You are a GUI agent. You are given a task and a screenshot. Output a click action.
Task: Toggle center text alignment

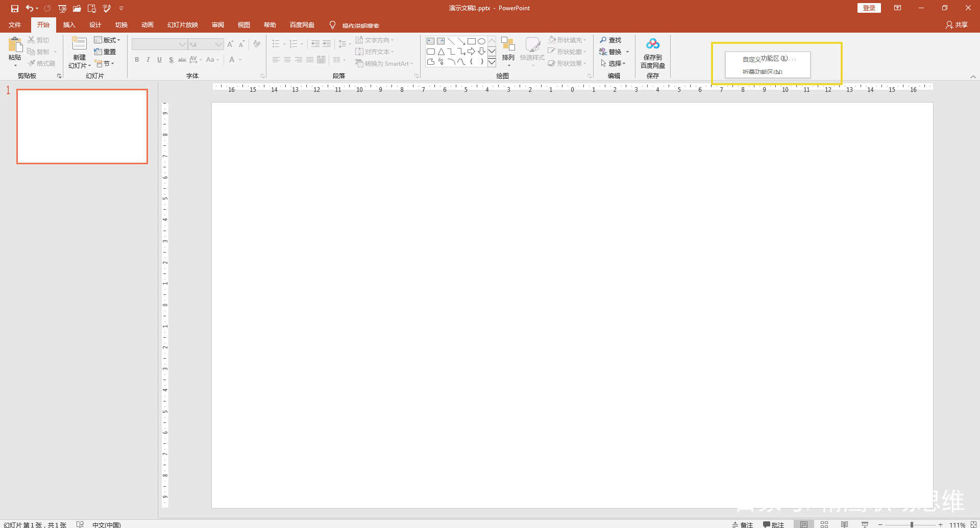[x=287, y=60]
